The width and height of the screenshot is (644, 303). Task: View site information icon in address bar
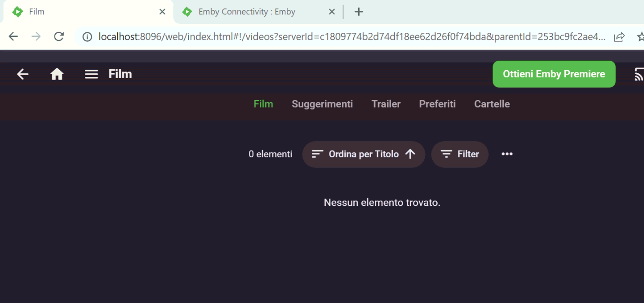(87, 37)
